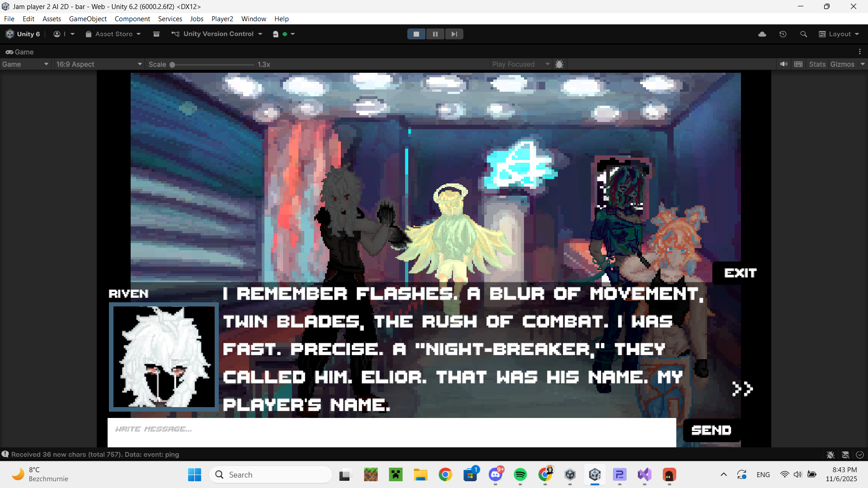Open Spotify from the taskbar
This screenshot has height=488, width=868.
(x=520, y=475)
